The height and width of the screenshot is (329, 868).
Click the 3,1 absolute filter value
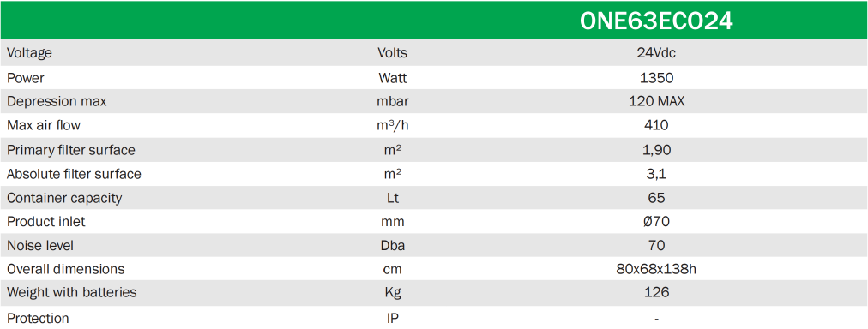656,174
